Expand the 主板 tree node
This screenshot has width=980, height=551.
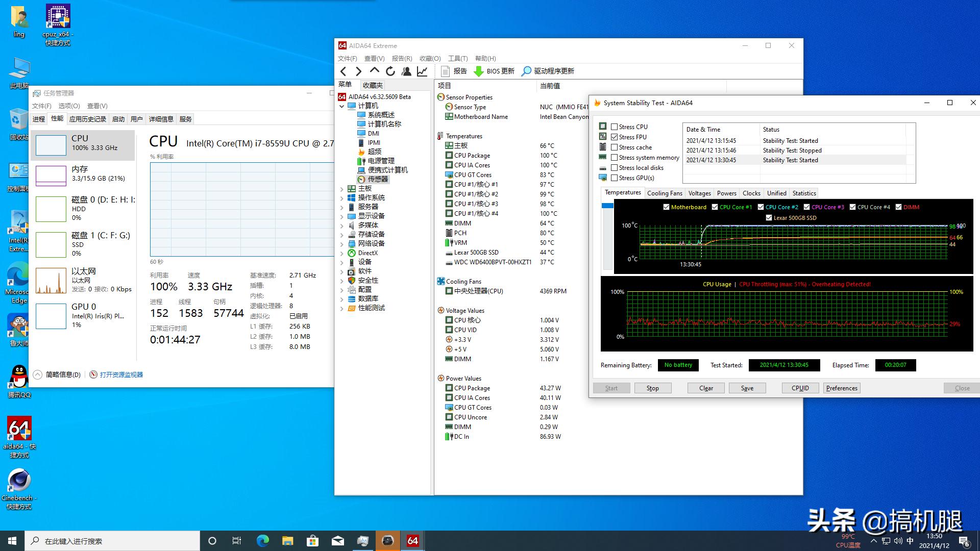342,188
